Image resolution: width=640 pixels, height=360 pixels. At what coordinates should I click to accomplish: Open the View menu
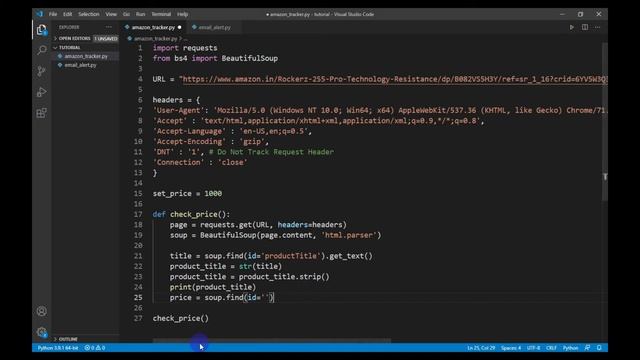[111, 14]
